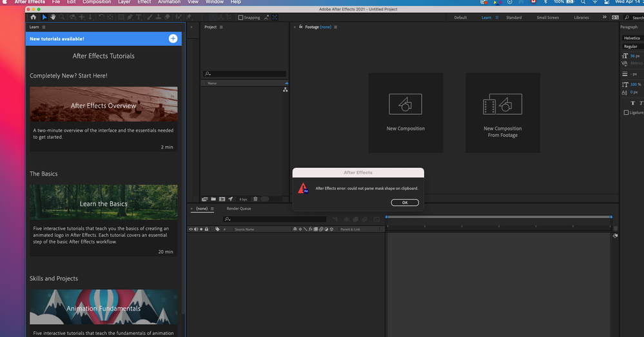Screen dimensions: 644x337
Task: Open the Learn workspace menu icon
Action: tap(497, 17)
